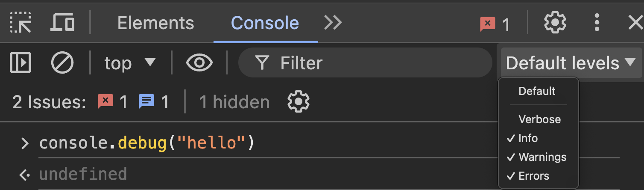The image size is (644, 190).
Task: View the blue message issue count
Action: [154, 102]
